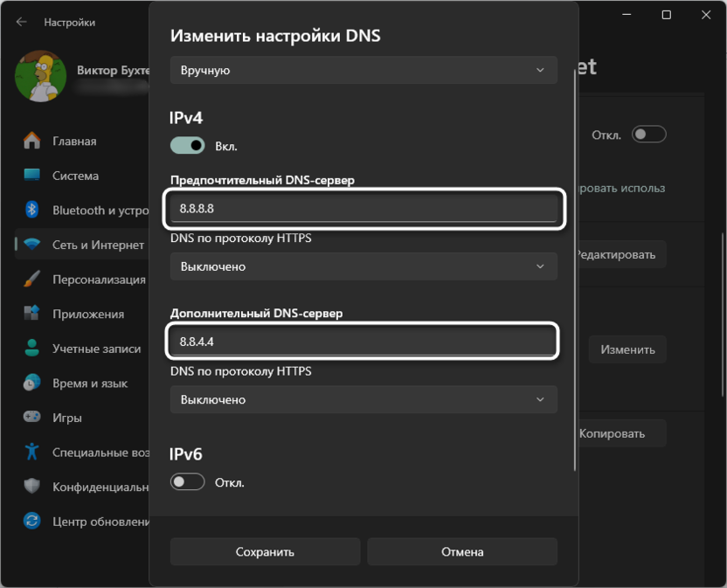The height and width of the screenshot is (588, 727).
Task: Open the Вручную DNS mode dropdown
Action: click(363, 69)
